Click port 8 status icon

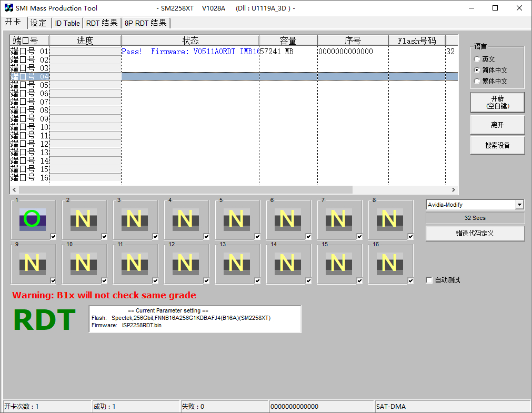coord(389,219)
